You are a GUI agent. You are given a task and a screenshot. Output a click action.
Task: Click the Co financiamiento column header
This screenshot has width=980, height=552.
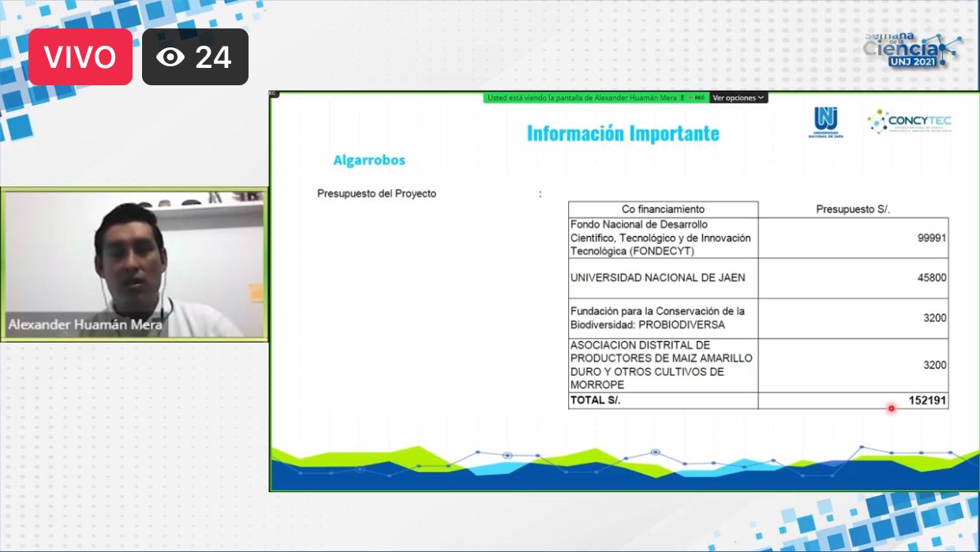coord(663,209)
